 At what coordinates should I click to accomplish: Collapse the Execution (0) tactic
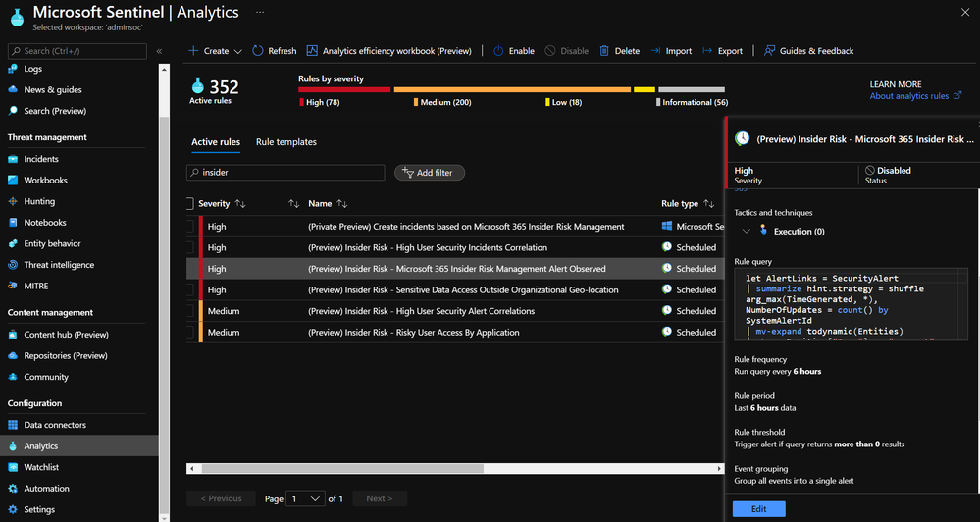coord(746,232)
